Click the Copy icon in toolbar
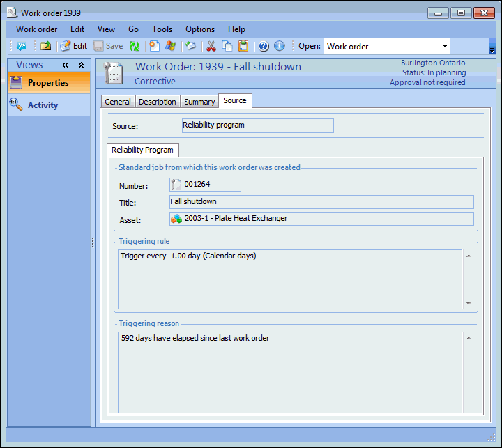 click(227, 46)
